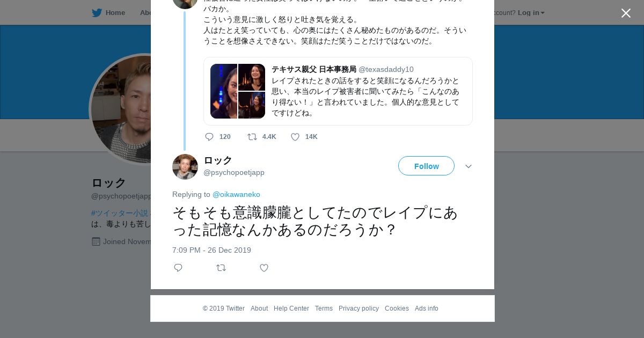Retweet the tweet with 4.4K retweets

coord(252,137)
